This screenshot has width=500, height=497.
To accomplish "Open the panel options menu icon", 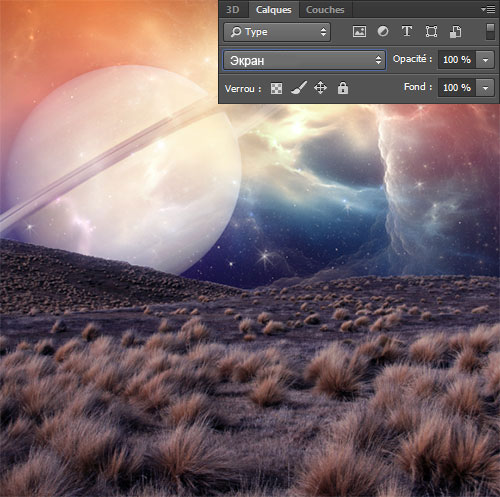I will click(x=488, y=10).
